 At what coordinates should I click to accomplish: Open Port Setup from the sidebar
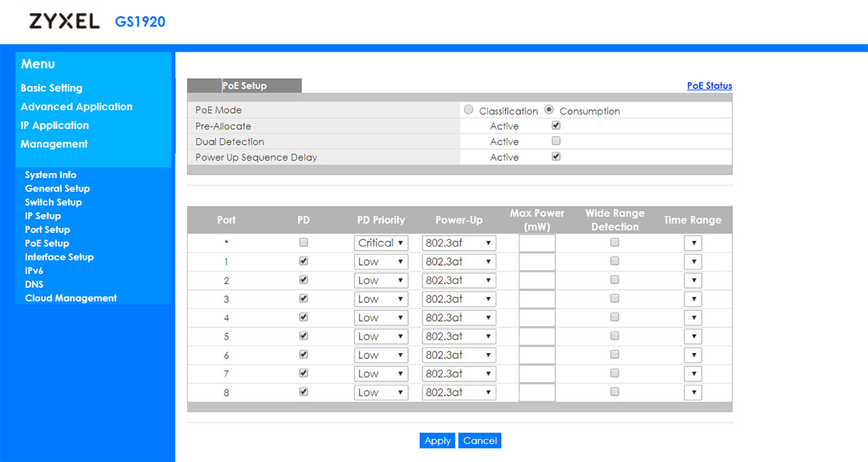(x=47, y=230)
